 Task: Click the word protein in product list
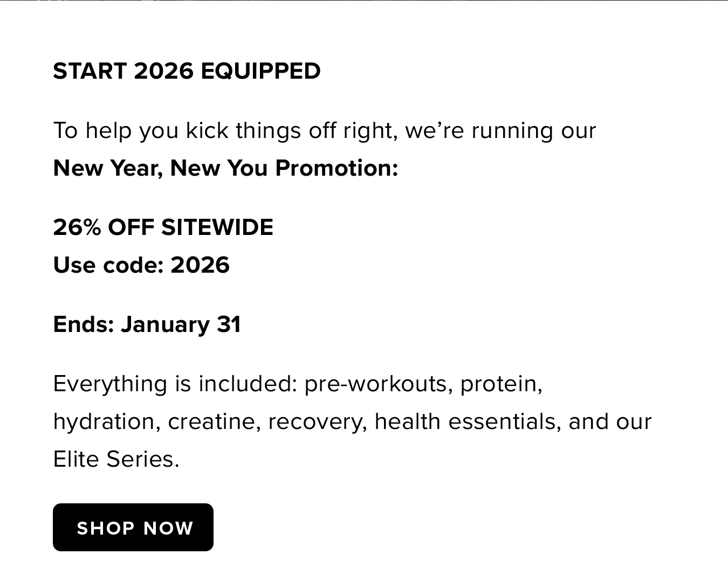pos(501,383)
